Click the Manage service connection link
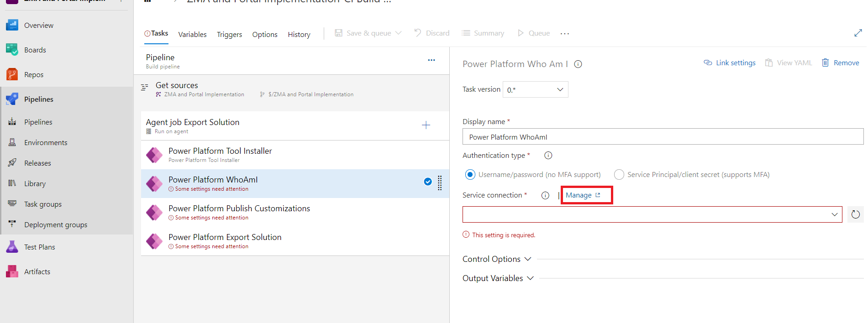868x323 pixels. tap(583, 195)
